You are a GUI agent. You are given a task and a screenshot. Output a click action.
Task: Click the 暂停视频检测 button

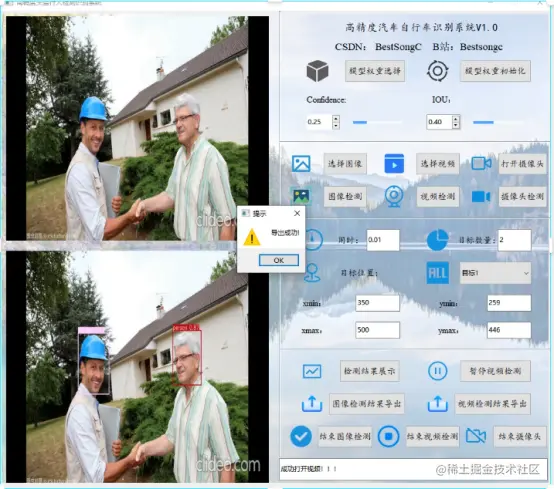495,371
